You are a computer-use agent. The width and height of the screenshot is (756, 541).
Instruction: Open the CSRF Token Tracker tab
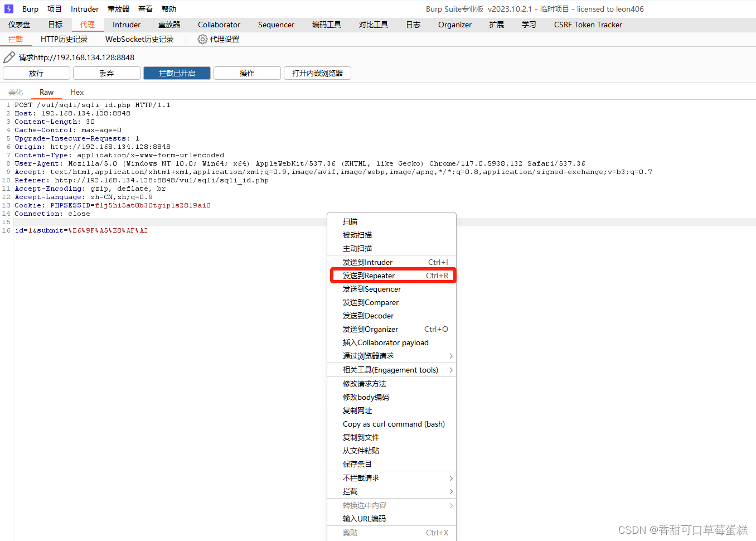tap(588, 25)
